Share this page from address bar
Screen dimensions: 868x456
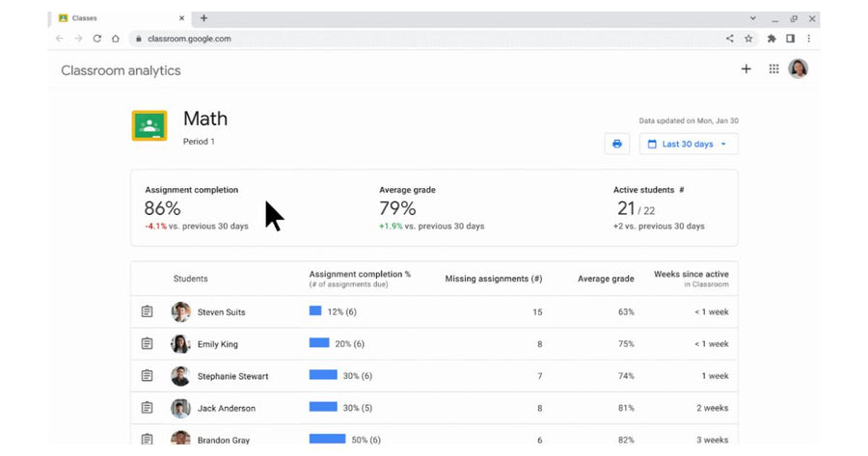pyautogui.click(x=730, y=39)
